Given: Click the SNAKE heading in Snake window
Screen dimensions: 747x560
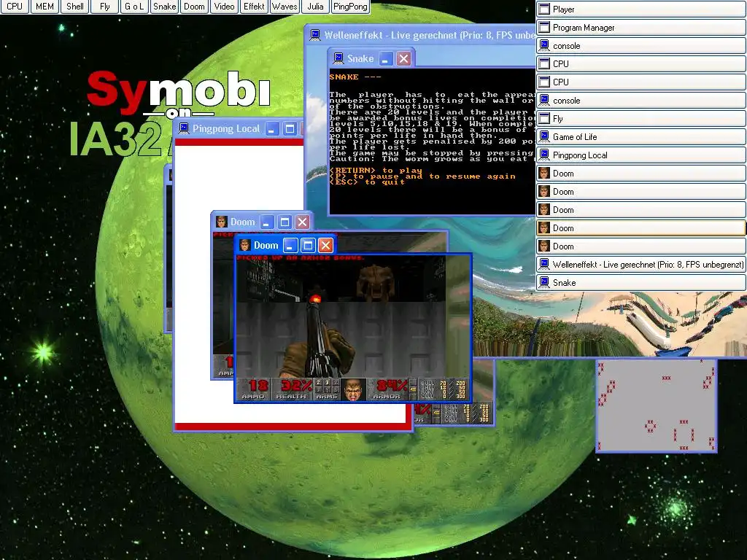Looking at the screenshot, I should (344, 77).
